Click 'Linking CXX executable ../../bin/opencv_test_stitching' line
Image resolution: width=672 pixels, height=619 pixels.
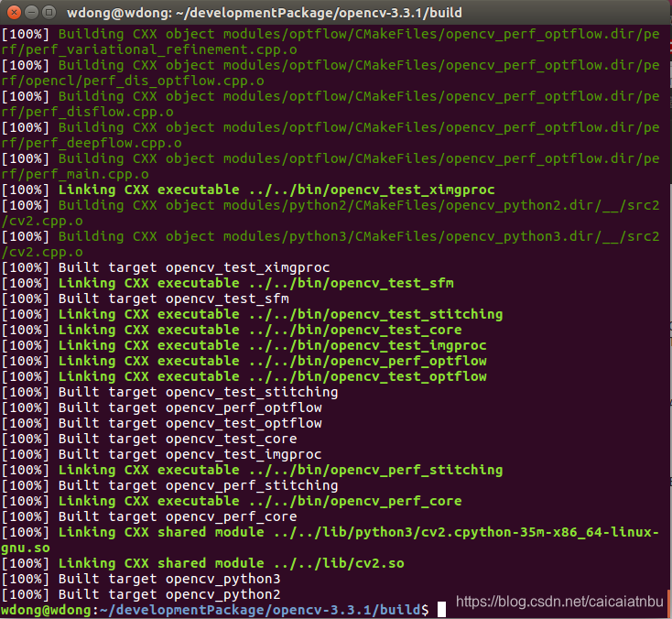(x=252, y=314)
